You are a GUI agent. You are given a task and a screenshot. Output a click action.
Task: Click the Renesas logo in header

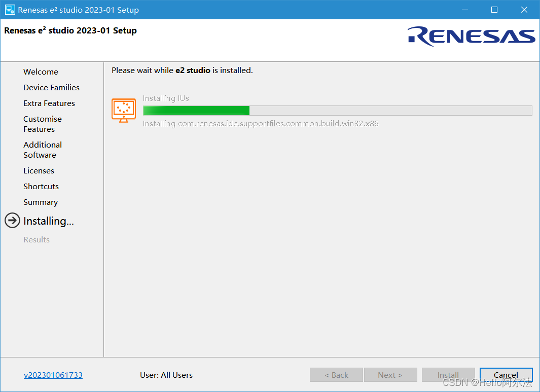pyautogui.click(x=471, y=36)
